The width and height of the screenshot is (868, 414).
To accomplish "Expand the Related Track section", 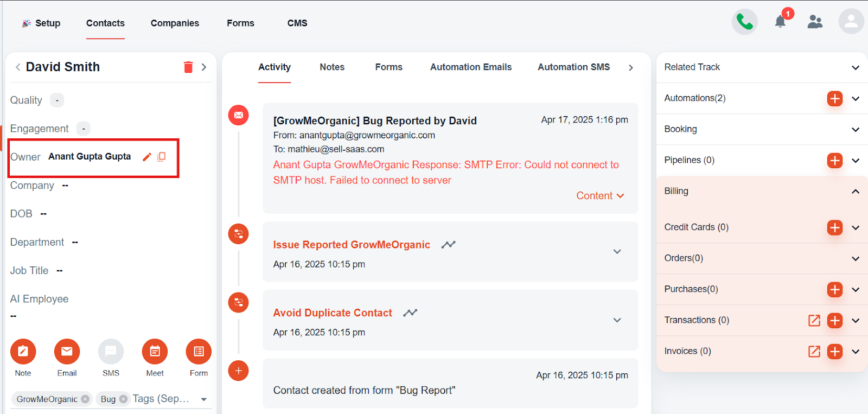I will [x=856, y=68].
